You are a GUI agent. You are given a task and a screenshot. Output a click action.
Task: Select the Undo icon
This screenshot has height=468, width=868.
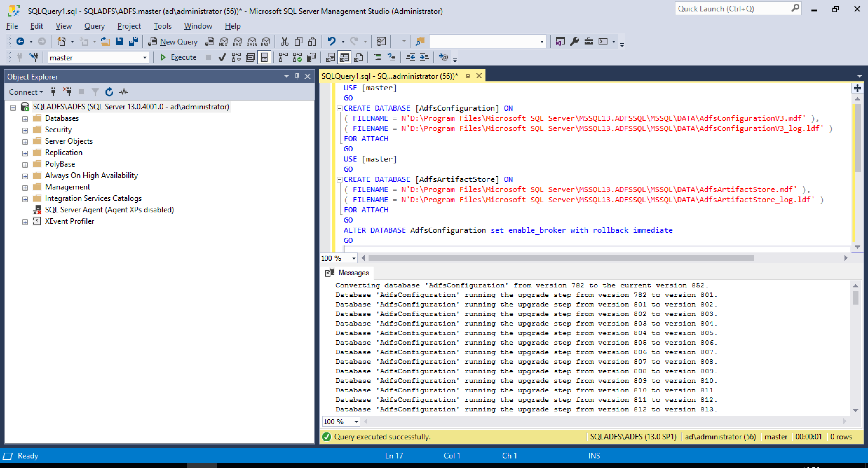[332, 41]
